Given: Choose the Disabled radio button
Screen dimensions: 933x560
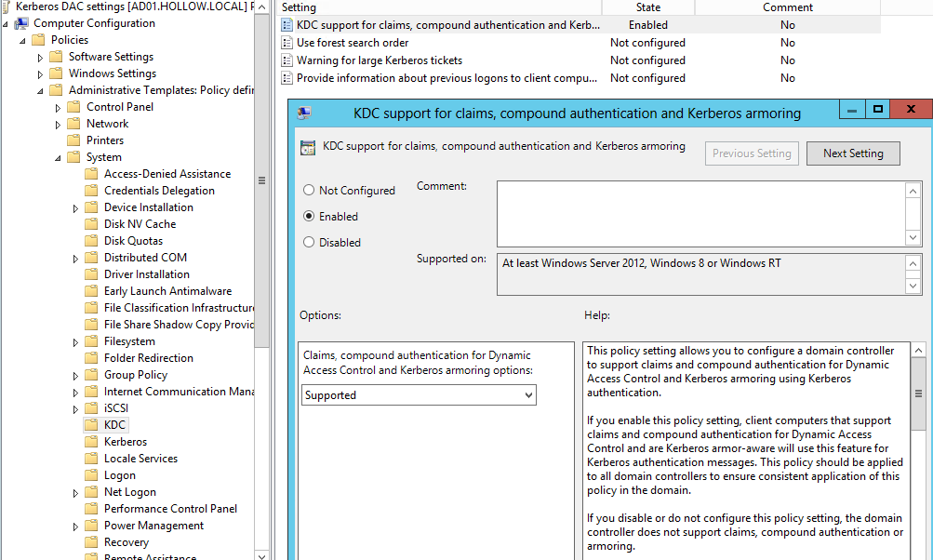Looking at the screenshot, I should click(309, 243).
